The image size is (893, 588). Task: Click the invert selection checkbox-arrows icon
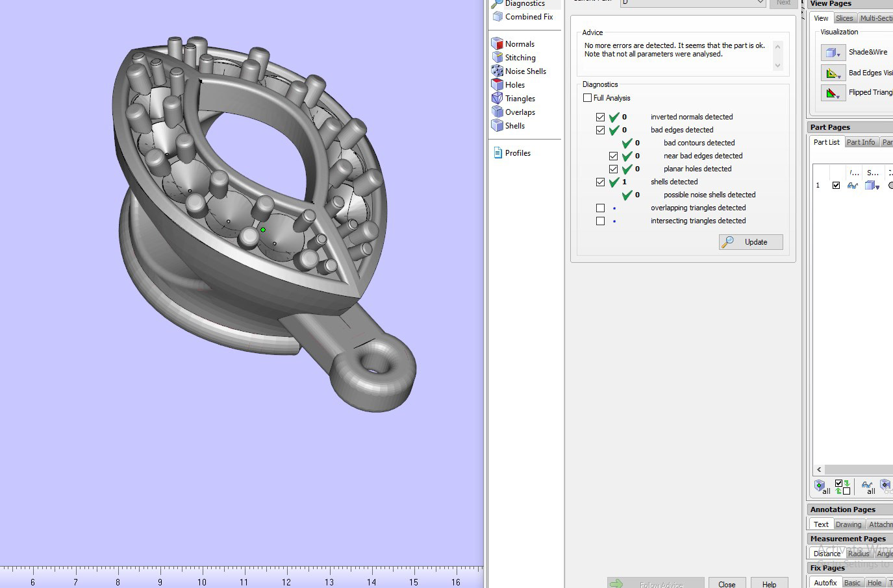coord(842,487)
